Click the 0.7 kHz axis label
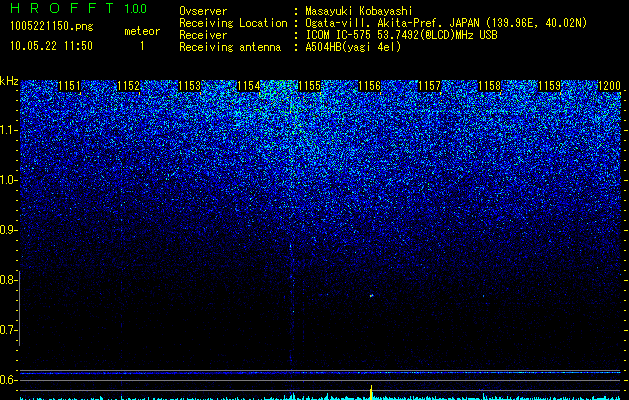 coord(8,330)
